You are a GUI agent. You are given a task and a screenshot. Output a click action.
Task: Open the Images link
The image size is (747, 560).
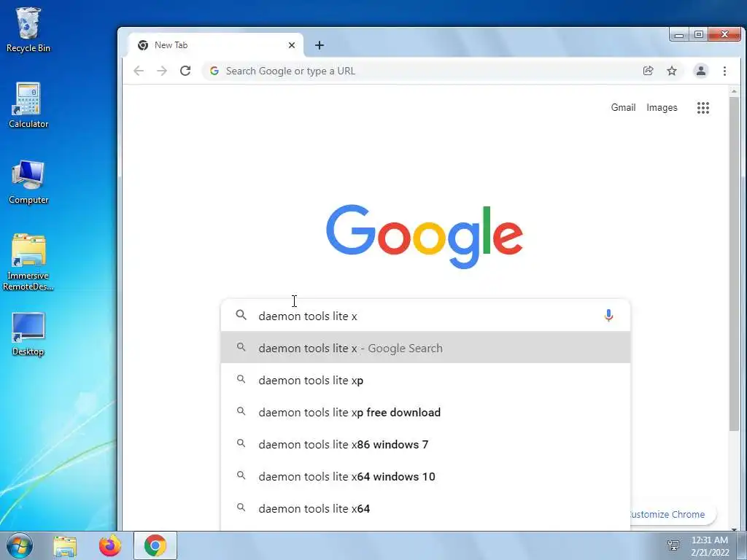[662, 108]
